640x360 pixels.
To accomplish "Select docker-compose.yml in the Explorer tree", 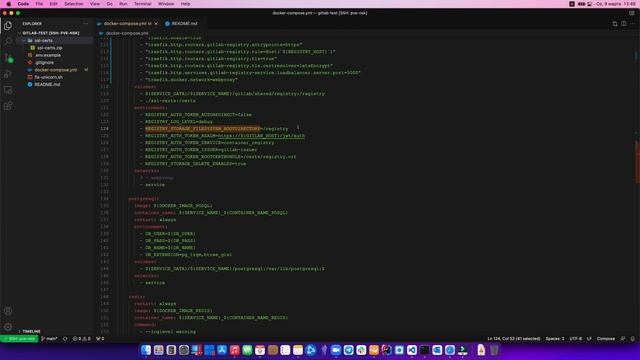I will 56,70.
